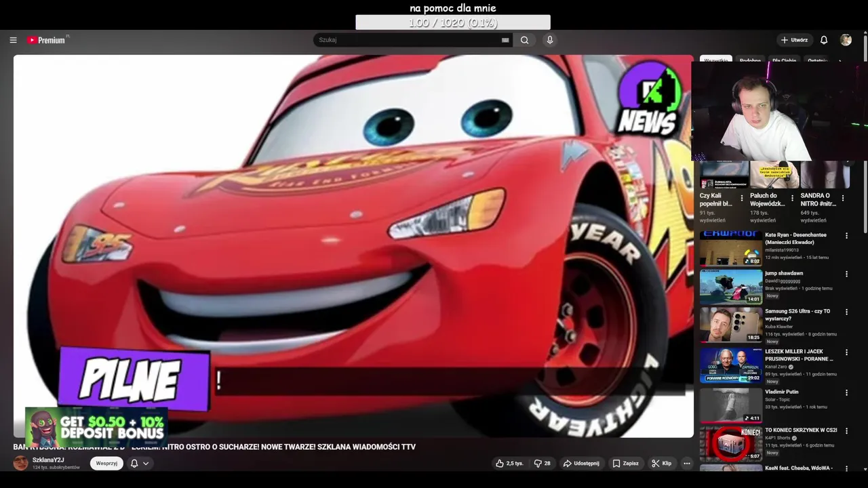Go to YouTube Premium home logo
The image size is (868, 488).
point(47,40)
